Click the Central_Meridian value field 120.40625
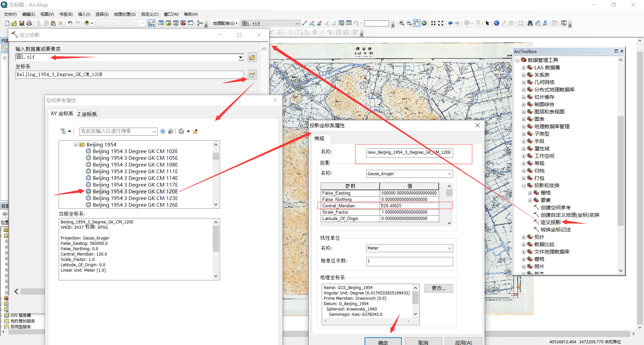Image resolution: width=644 pixels, height=345 pixels. click(x=409, y=206)
